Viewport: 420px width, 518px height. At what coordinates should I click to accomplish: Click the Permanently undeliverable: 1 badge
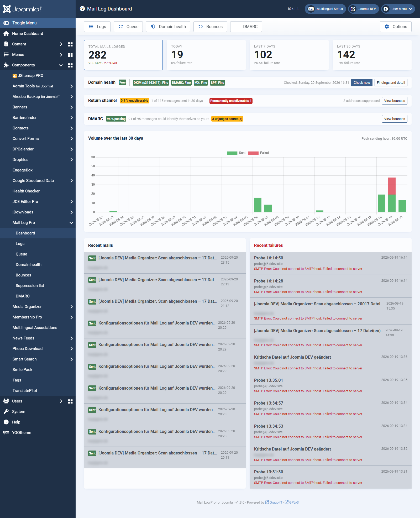(x=231, y=101)
